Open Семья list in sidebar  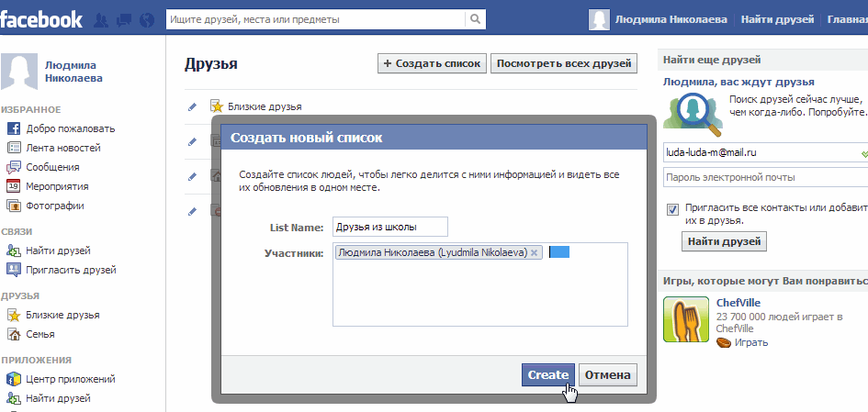pyautogui.click(x=39, y=334)
